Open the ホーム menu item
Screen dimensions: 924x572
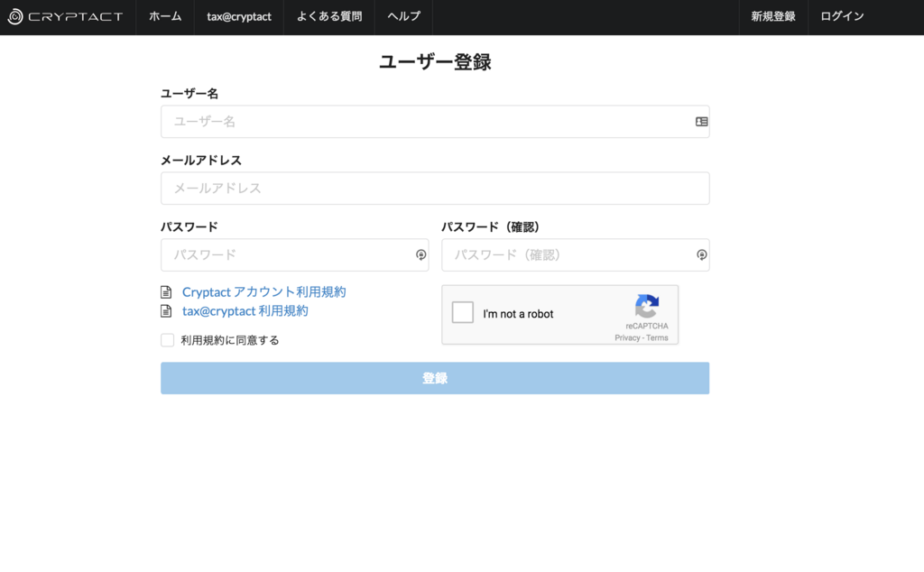pyautogui.click(x=165, y=16)
